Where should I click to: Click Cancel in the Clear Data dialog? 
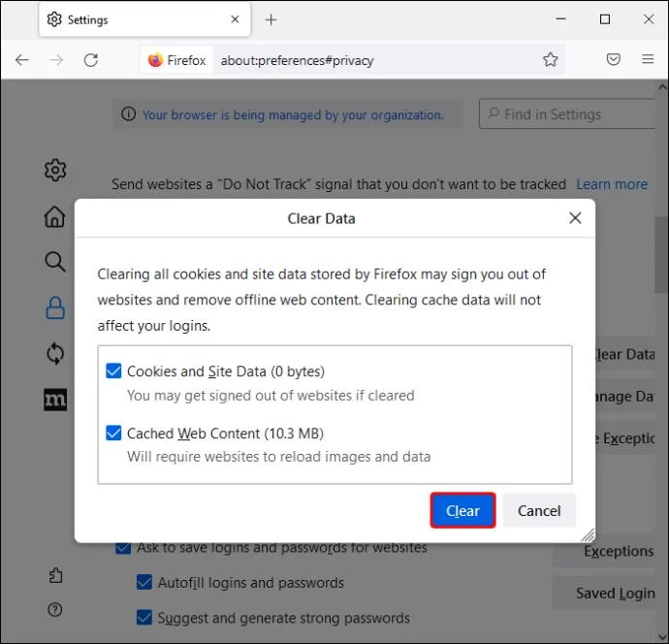(x=539, y=511)
